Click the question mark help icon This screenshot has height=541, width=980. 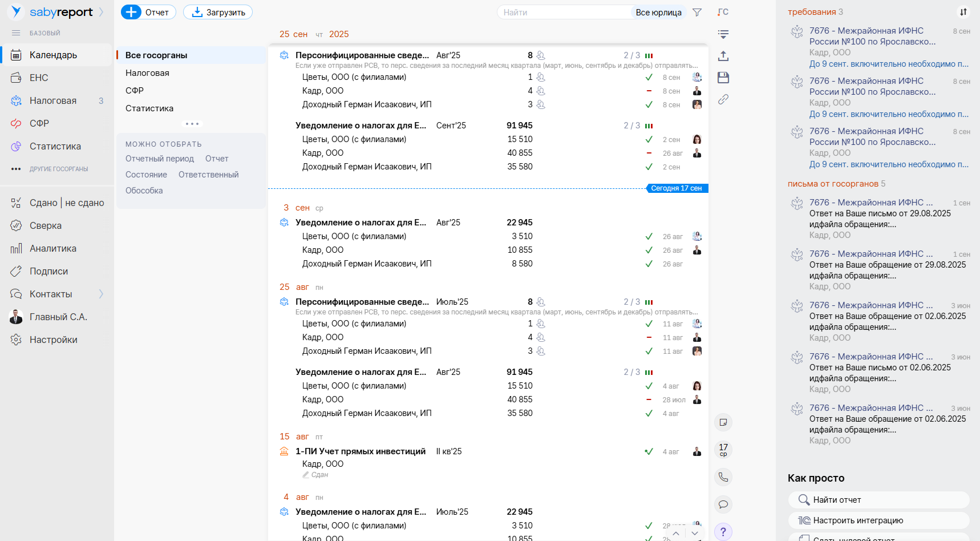pos(723,532)
